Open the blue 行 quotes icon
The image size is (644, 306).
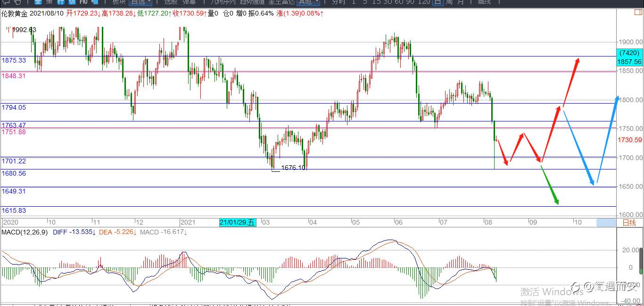[61, 2]
